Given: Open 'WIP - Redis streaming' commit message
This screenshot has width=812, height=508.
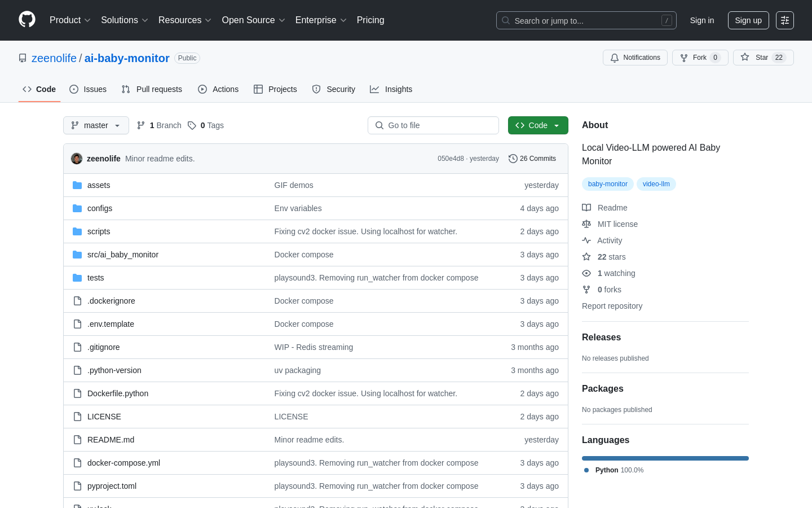Looking at the screenshot, I should click(x=314, y=347).
